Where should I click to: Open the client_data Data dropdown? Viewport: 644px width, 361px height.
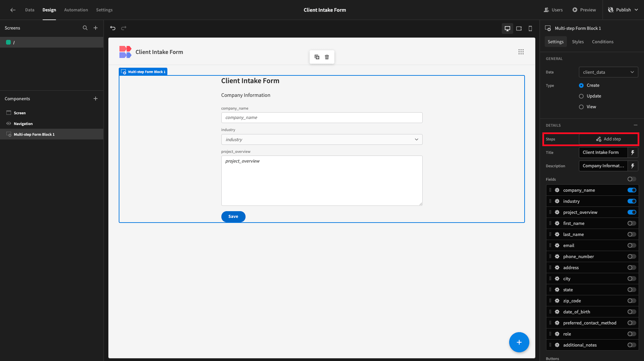pyautogui.click(x=608, y=72)
